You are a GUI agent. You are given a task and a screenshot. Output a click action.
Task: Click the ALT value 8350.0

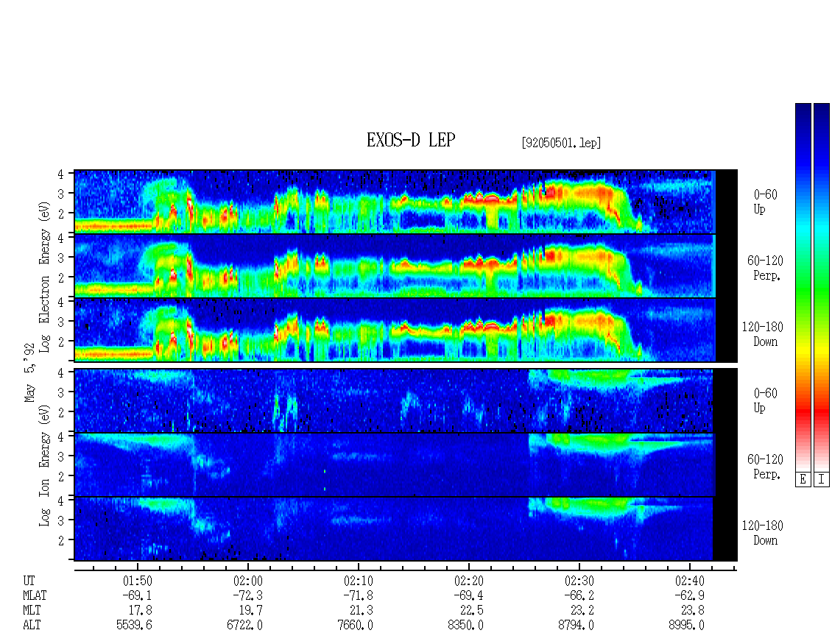coord(465,626)
